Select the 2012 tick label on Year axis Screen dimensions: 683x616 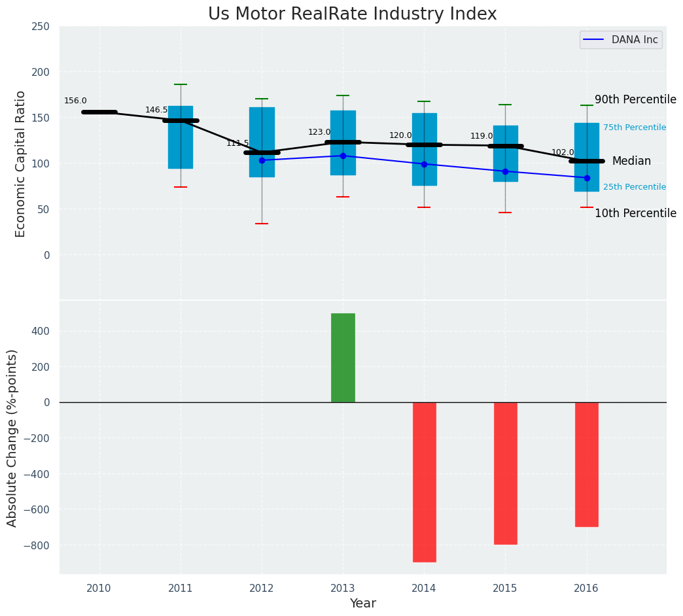[x=262, y=589]
